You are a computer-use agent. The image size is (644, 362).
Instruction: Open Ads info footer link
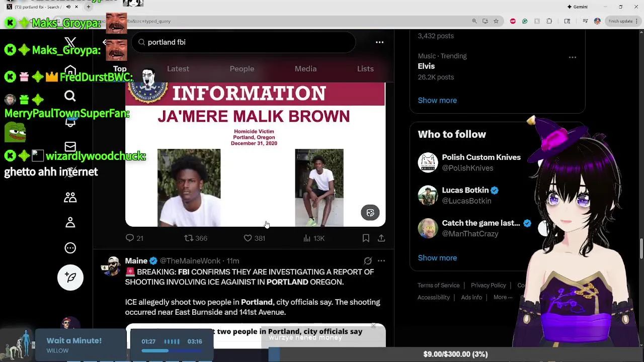coord(471,298)
